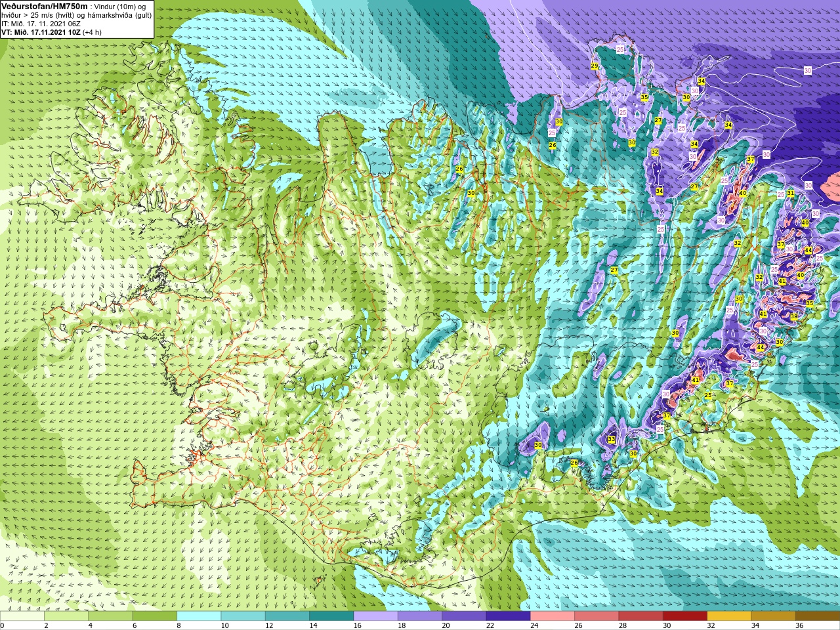Click the yellow 25 gust label

click(x=707, y=395)
